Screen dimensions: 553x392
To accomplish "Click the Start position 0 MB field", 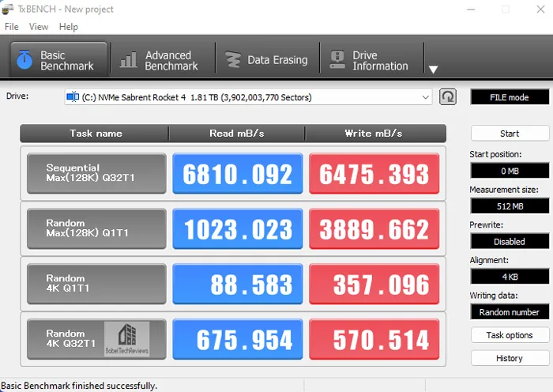I will tap(510, 171).
